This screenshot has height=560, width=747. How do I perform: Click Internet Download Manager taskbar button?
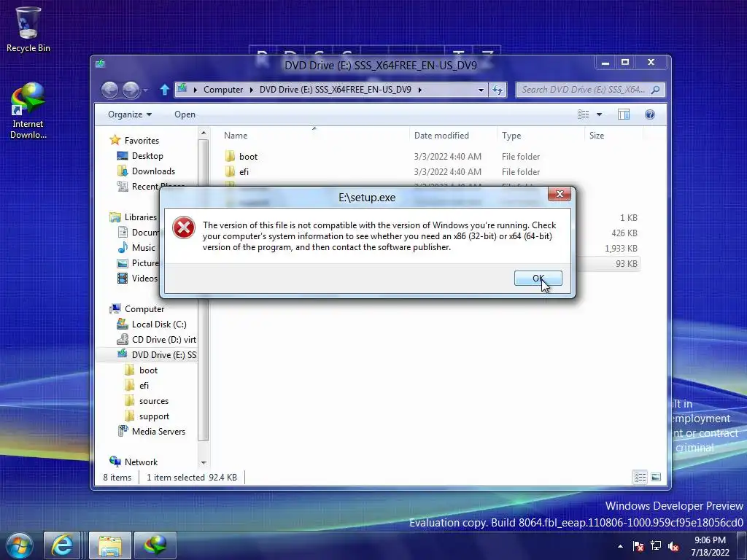pyautogui.click(x=155, y=545)
